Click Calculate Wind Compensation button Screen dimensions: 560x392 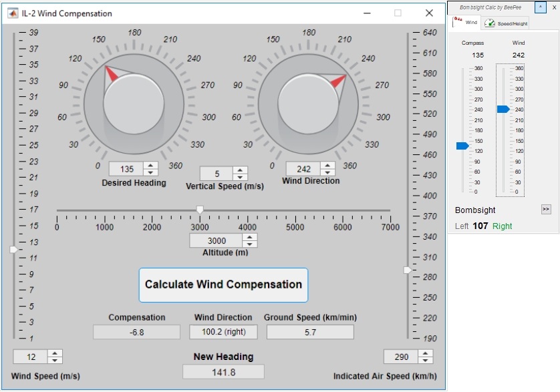coord(223,285)
